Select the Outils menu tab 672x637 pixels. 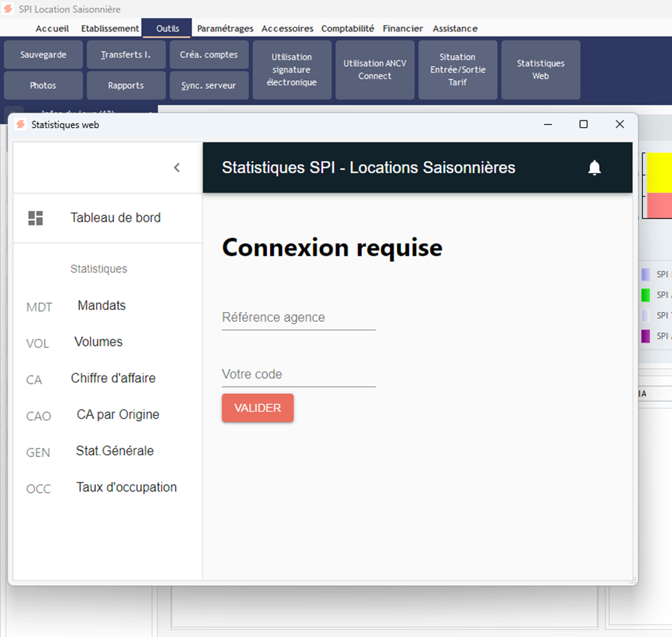(x=167, y=28)
